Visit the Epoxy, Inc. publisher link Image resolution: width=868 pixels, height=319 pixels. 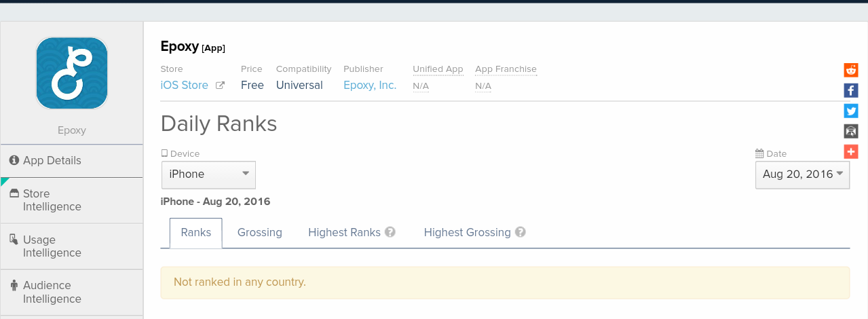pyautogui.click(x=370, y=86)
